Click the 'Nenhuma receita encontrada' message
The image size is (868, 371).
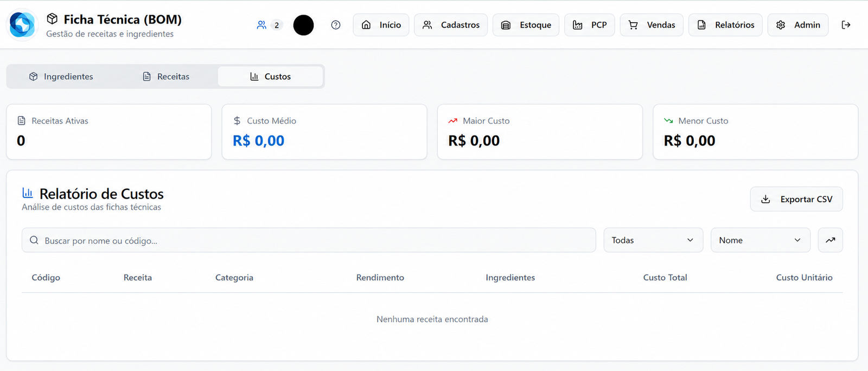click(432, 319)
